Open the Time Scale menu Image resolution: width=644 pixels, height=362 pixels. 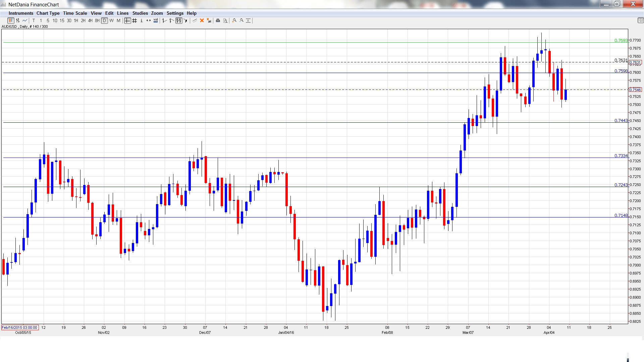coord(75,13)
